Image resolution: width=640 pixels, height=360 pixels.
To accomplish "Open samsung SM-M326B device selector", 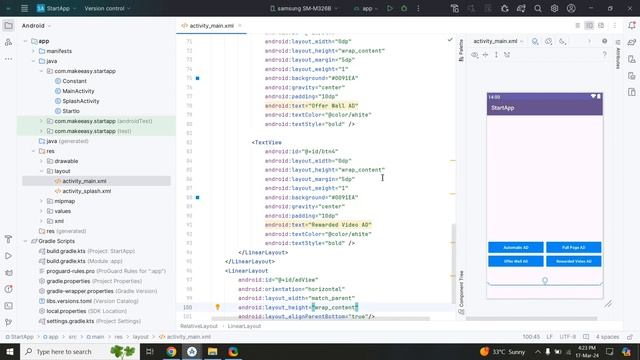I will 304,8.
